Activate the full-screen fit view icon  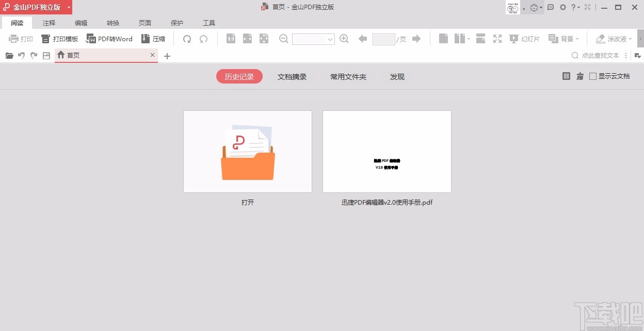pos(497,39)
